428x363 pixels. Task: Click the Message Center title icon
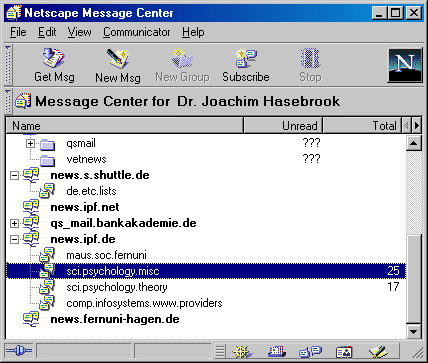click(23, 101)
